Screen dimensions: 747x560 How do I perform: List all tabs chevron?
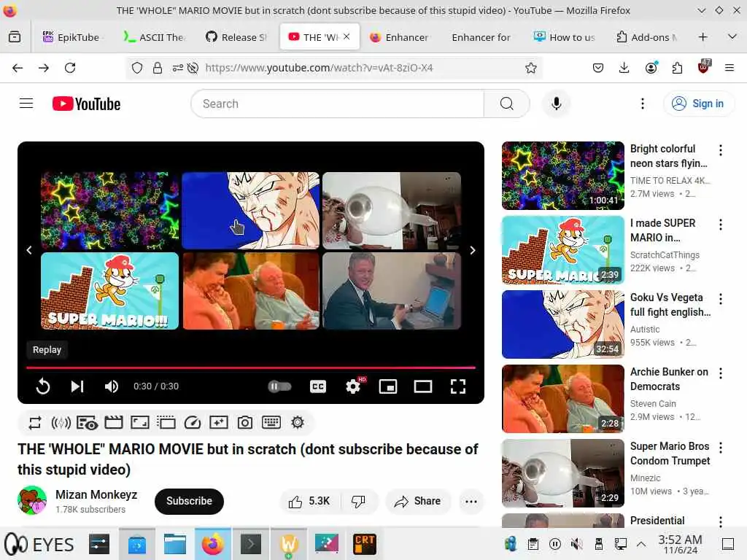tap(732, 37)
